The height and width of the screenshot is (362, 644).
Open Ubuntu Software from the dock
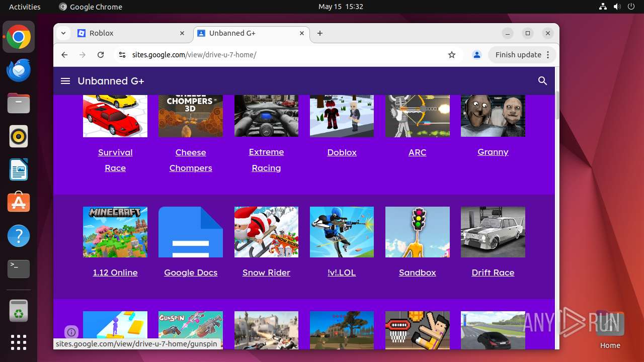[19, 203]
